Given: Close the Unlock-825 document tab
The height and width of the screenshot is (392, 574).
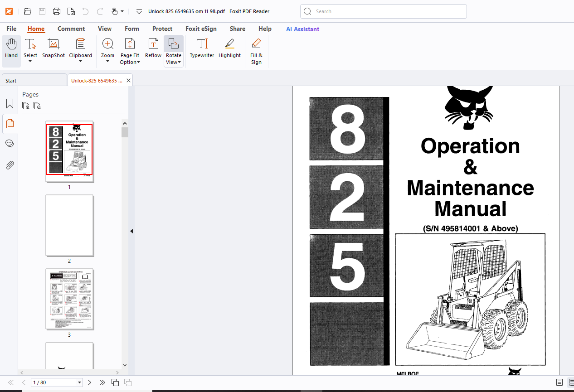Looking at the screenshot, I should click(x=129, y=81).
